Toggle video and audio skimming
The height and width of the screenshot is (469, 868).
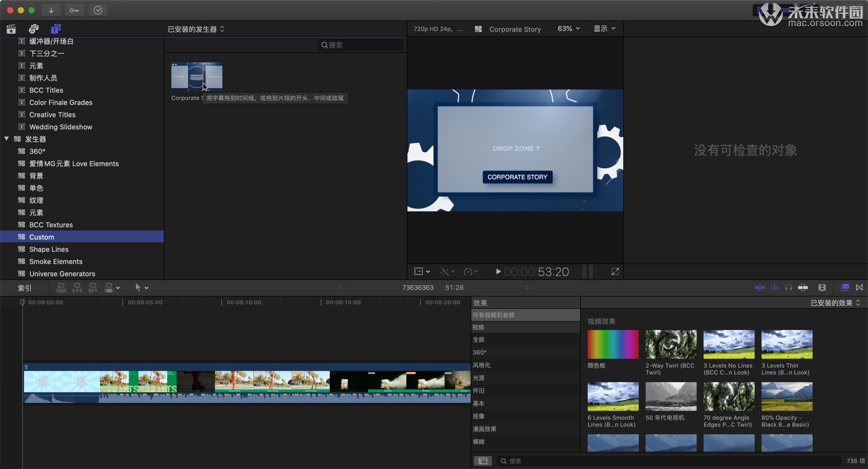pyautogui.click(x=760, y=287)
